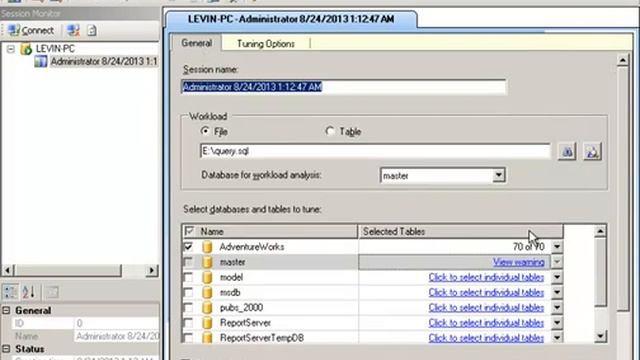Click the Selected Tables column header
The width and height of the screenshot is (640, 360).
(460, 231)
